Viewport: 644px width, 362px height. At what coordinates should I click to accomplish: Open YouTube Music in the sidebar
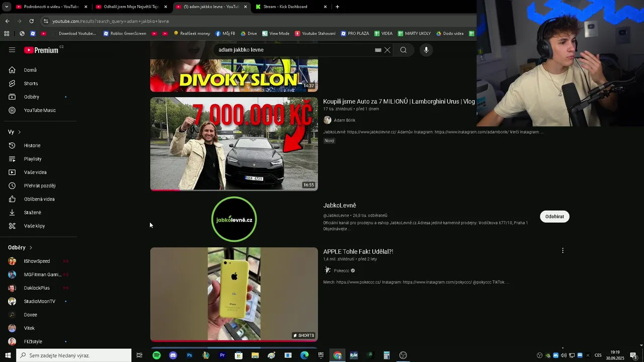click(x=39, y=110)
